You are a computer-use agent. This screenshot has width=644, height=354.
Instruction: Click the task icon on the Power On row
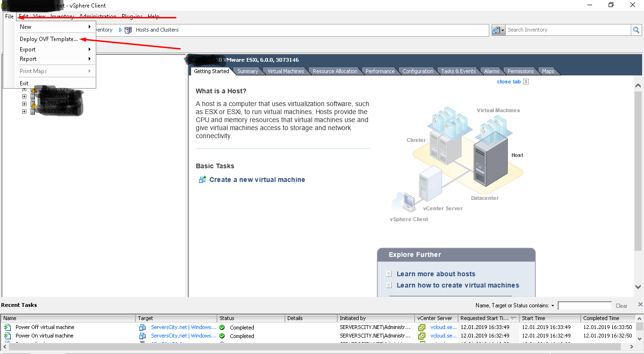(7, 336)
